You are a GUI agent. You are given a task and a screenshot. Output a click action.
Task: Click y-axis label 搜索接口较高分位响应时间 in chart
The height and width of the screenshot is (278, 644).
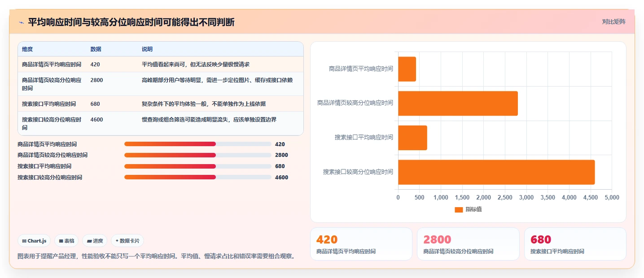click(x=358, y=172)
